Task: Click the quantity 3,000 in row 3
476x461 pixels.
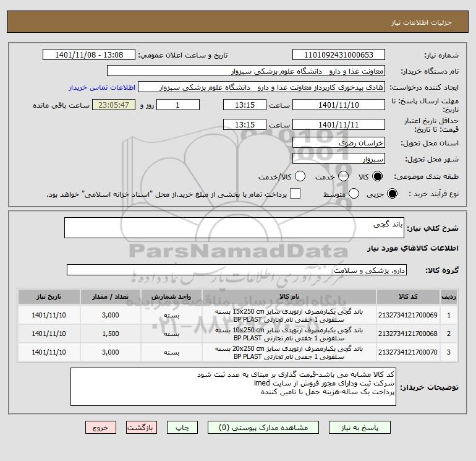Action: [x=111, y=352]
